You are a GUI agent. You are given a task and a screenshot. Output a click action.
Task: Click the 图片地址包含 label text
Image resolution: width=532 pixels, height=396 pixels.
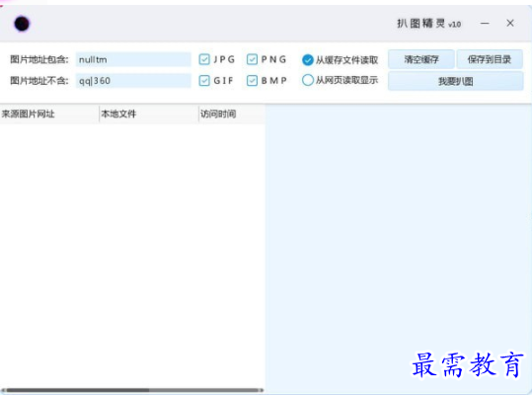coord(39,59)
